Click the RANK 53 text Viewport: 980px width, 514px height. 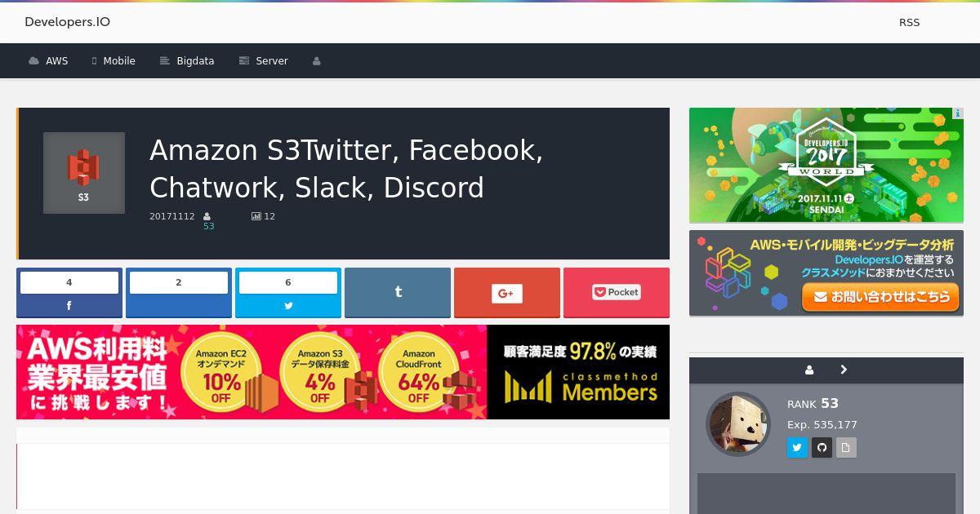tap(813, 404)
